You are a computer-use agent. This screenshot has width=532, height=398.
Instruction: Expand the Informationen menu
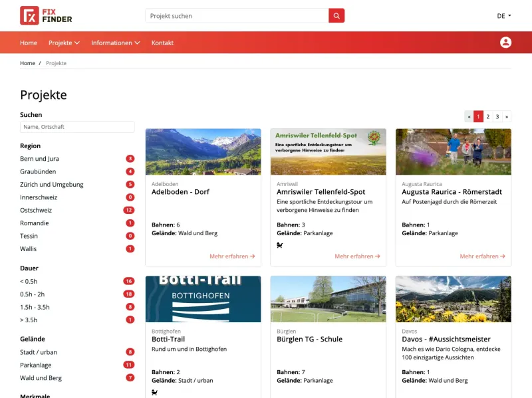pos(115,43)
